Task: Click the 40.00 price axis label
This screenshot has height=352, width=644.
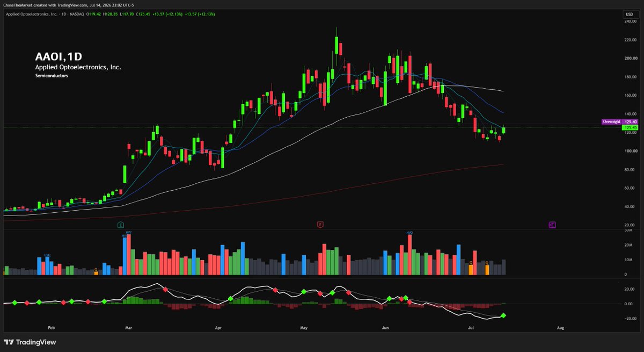Action: pos(629,206)
